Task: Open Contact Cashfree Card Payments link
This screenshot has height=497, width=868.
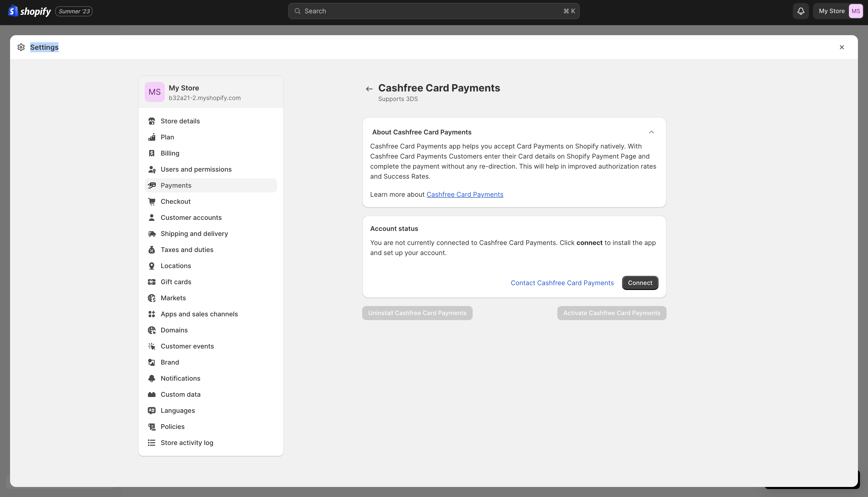Action: [562, 283]
